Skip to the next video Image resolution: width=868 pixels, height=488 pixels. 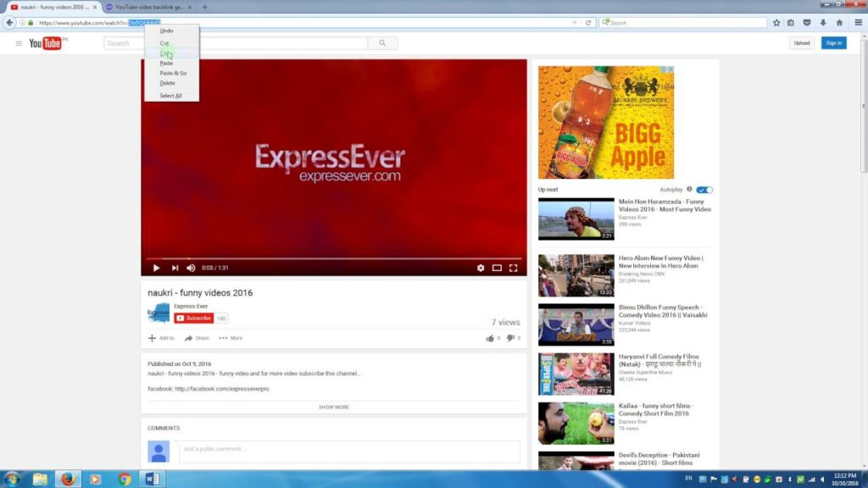click(175, 268)
